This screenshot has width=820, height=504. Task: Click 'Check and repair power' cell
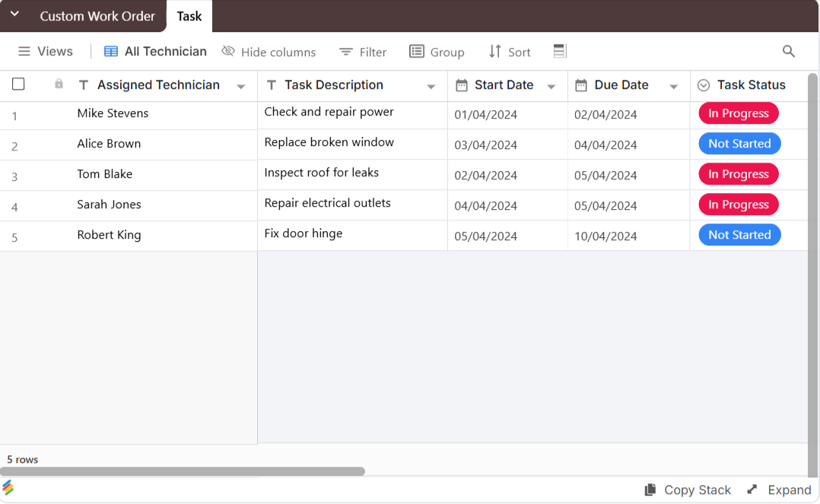(x=352, y=115)
